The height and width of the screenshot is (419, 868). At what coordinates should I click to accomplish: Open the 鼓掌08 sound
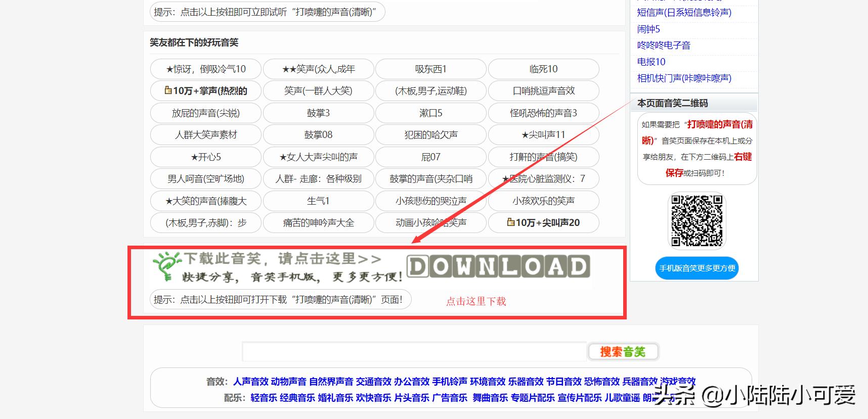319,135
